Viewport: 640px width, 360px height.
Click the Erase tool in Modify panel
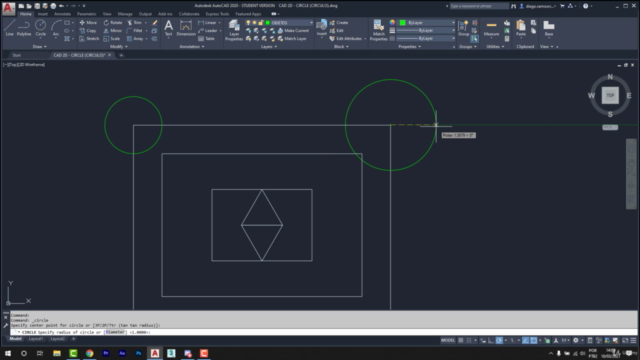(x=155, y=22)
